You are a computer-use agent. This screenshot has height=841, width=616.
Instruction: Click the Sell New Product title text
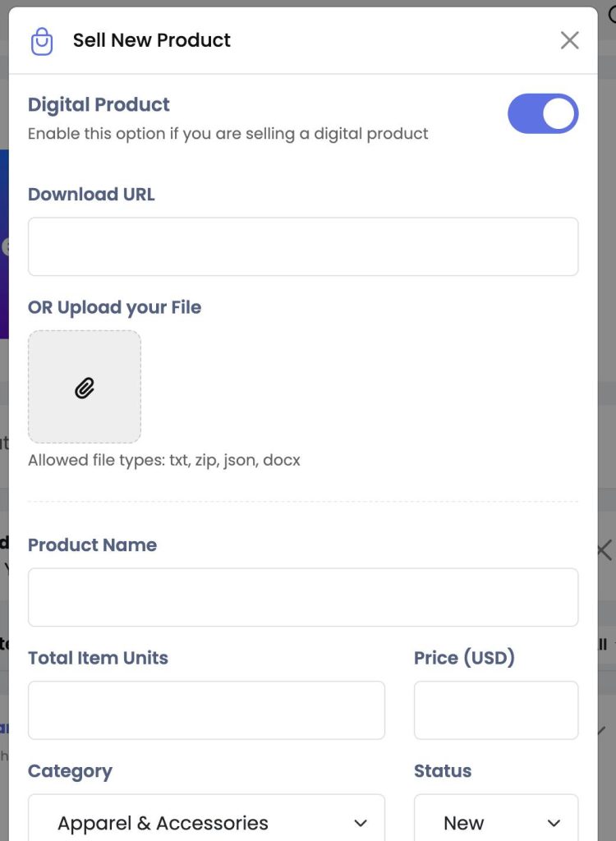tap(152, 40)
